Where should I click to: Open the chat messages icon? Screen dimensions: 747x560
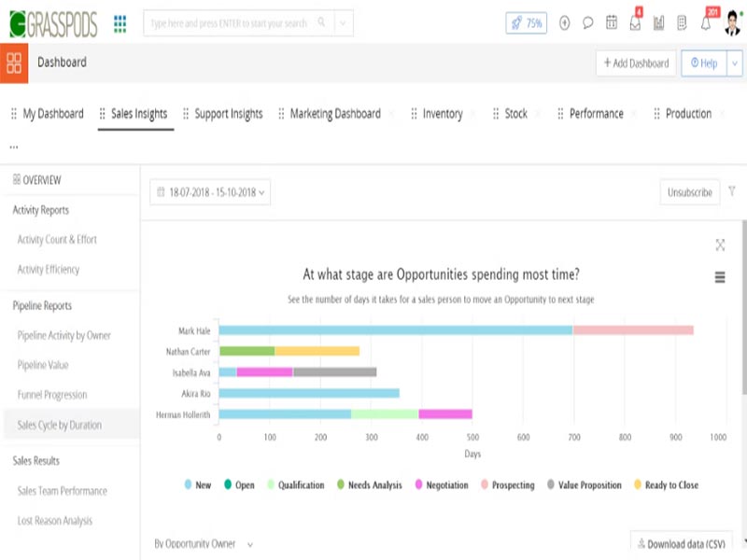[586, 23]
